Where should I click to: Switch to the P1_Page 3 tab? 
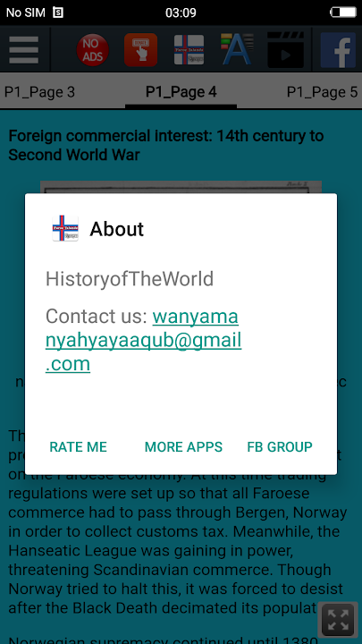pyautogui.click(x=40, y=92)
